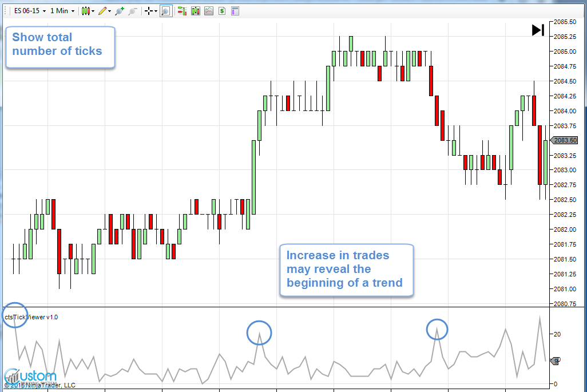The height and width of the screenshot is (392, 587).
Task: Open chart style dropdown arrow beside candlesticks
Action: pos(93,11)
